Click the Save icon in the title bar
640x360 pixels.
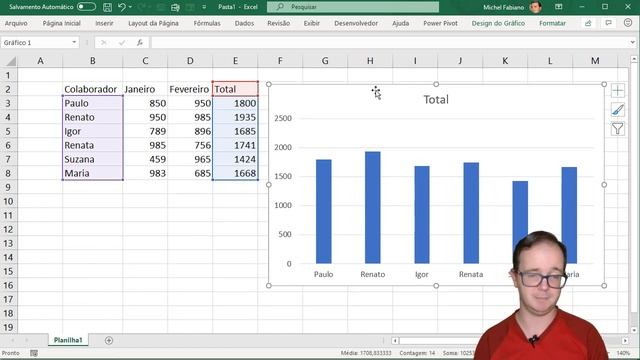pyautogui.click(x=107, y=7)
